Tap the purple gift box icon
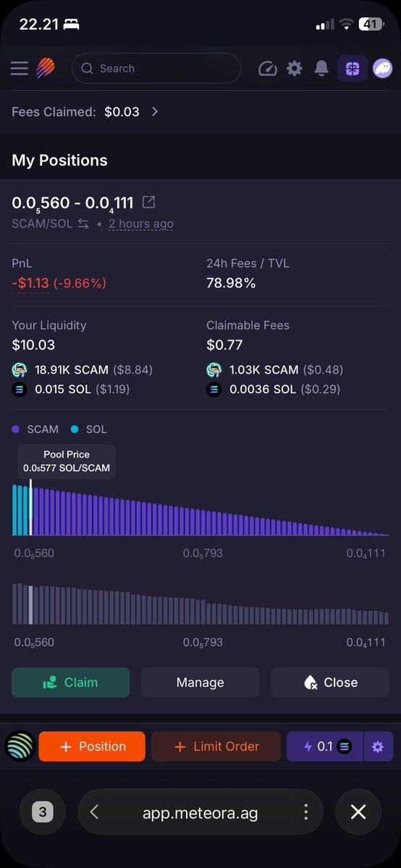The width and height of the screenshot is (401, 868). click(353, 69)
